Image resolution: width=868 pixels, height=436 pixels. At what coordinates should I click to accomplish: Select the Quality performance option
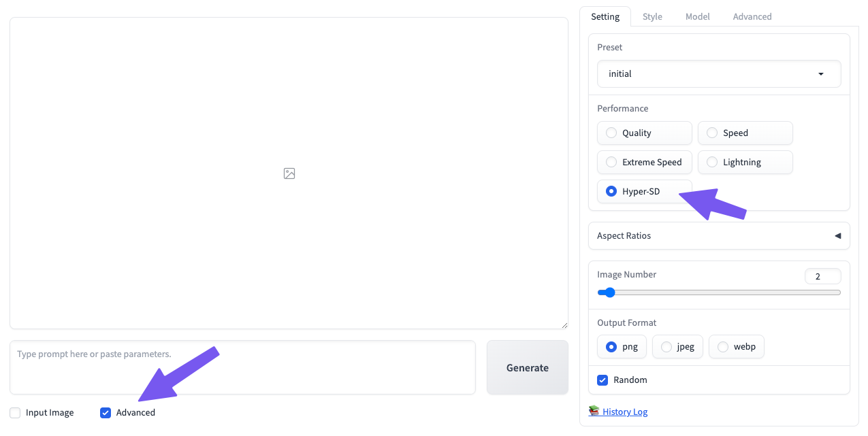coord(611,133)
